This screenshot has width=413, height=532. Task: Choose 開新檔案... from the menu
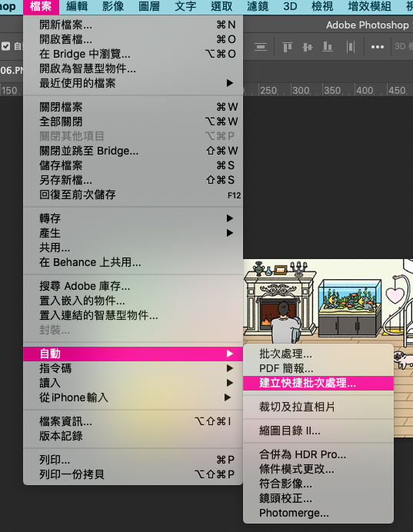click(x=133, y=25)
